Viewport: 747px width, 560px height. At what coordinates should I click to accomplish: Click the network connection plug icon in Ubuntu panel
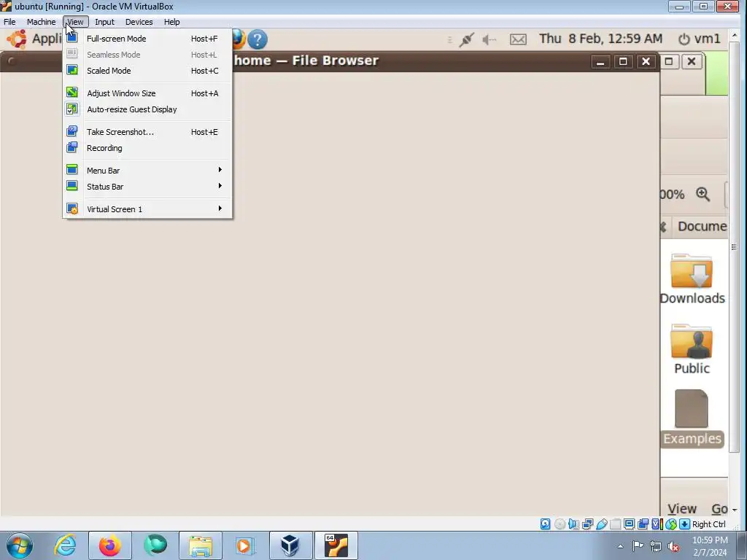click(x=466, y=39)
